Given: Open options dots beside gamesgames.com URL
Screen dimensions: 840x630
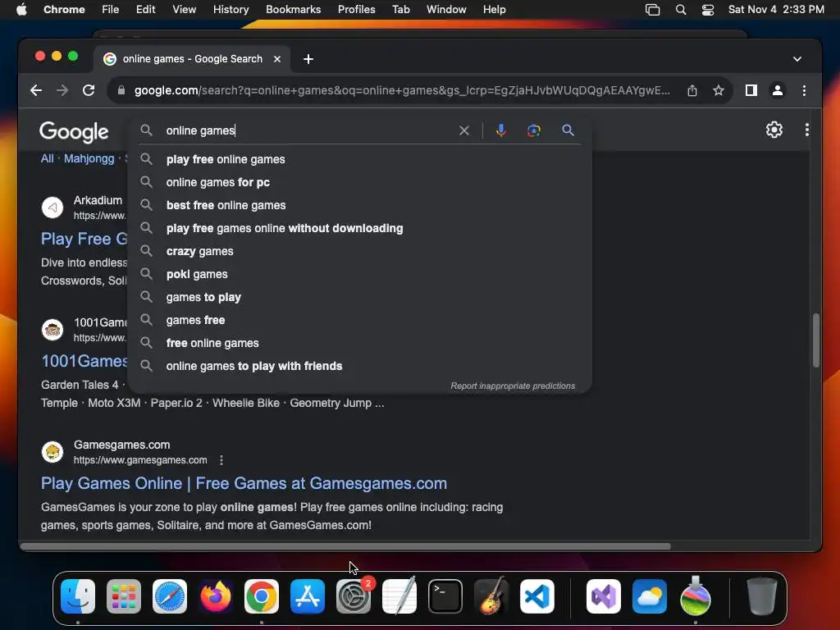Looking at the screenshot, I should pos(221,460).
